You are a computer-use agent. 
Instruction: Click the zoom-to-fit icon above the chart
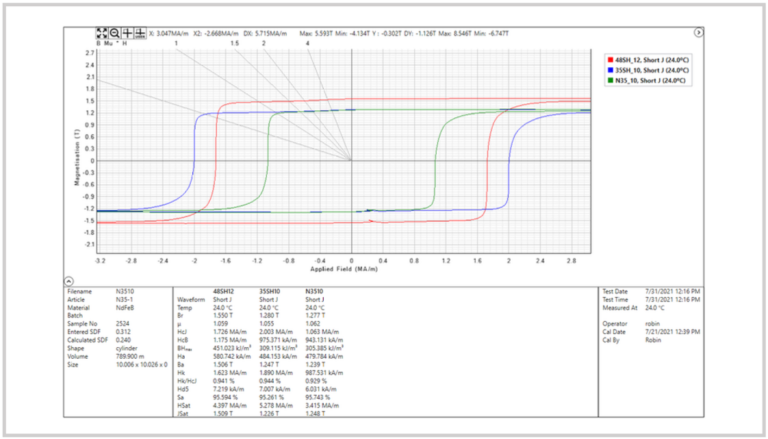[x=102, y=32]
